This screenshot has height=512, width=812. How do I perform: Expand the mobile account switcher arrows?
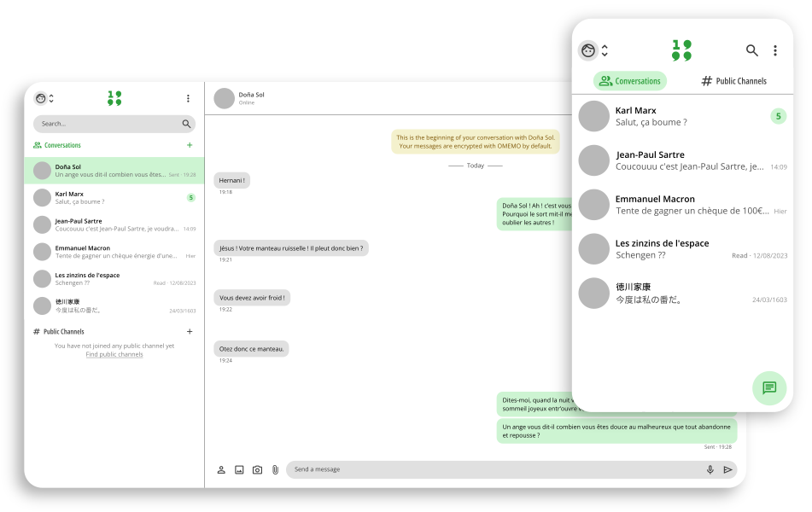pos(605,50)
